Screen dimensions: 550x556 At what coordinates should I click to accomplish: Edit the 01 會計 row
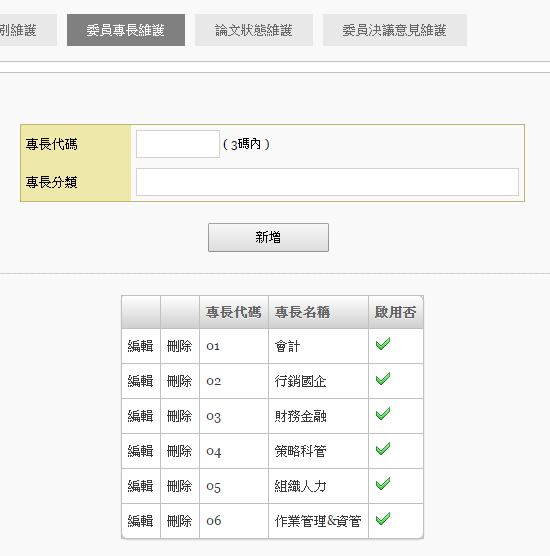coord(140,346)
